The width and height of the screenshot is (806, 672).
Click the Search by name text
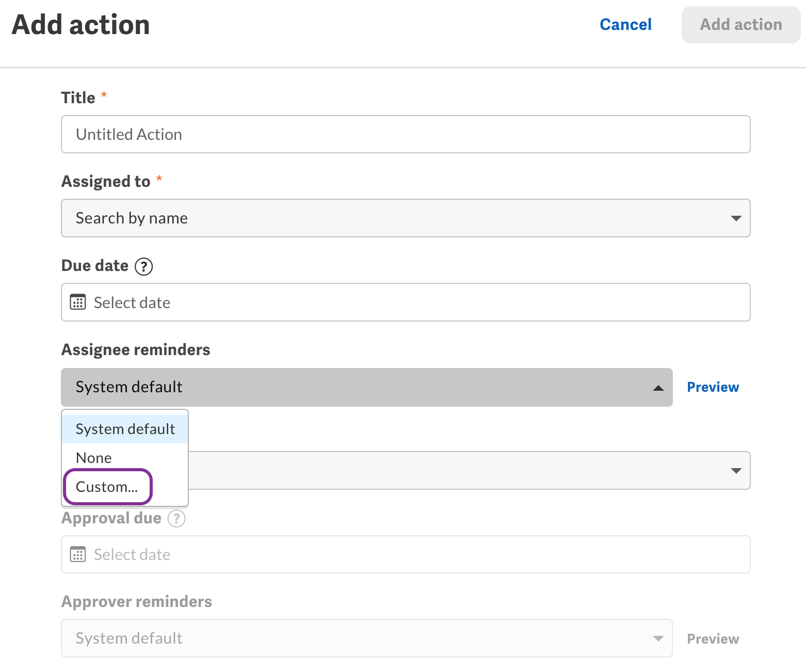(x=132, y=218)
